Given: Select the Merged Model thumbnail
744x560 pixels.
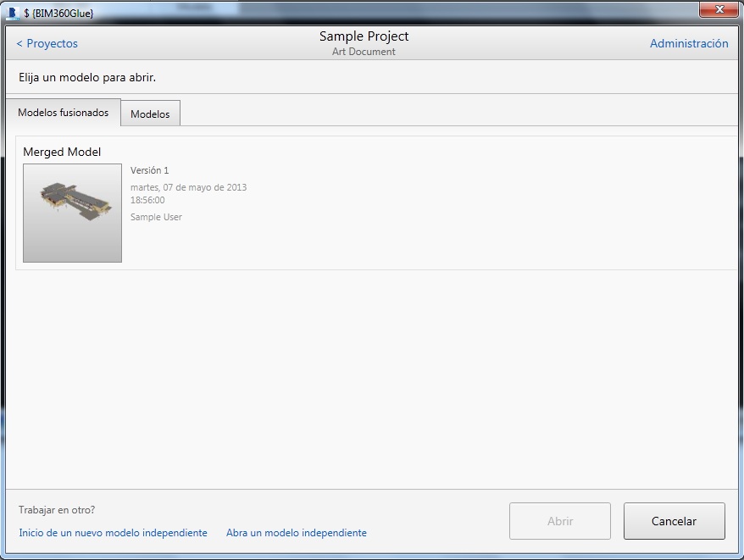Looking at the screenshot, I should click(72, 213).
